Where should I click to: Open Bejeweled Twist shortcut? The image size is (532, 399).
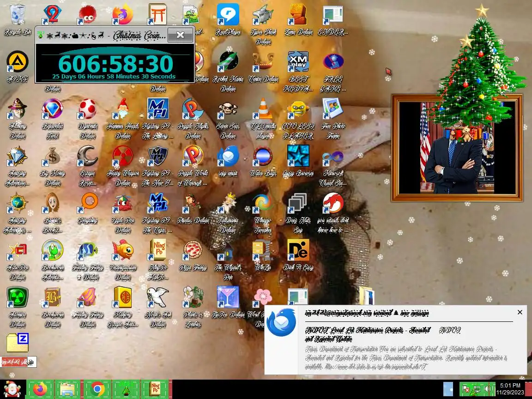[53, 119]
